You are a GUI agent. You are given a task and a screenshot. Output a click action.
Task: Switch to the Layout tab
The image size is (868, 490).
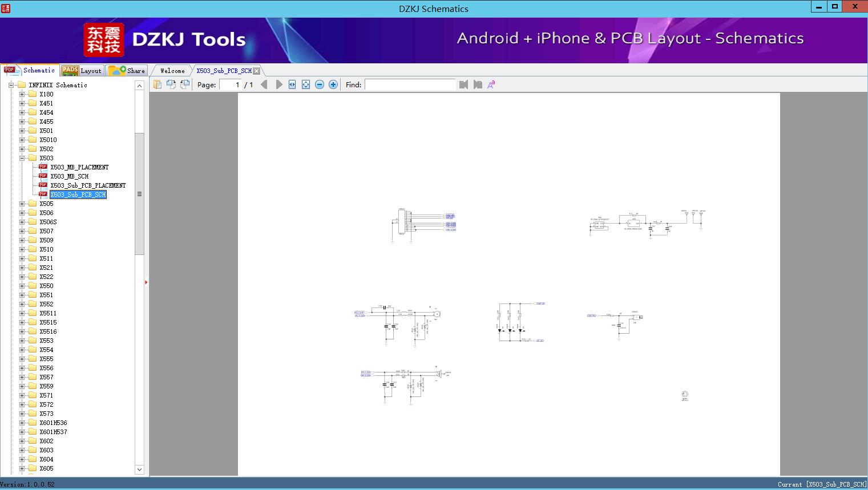pos(82,70)
